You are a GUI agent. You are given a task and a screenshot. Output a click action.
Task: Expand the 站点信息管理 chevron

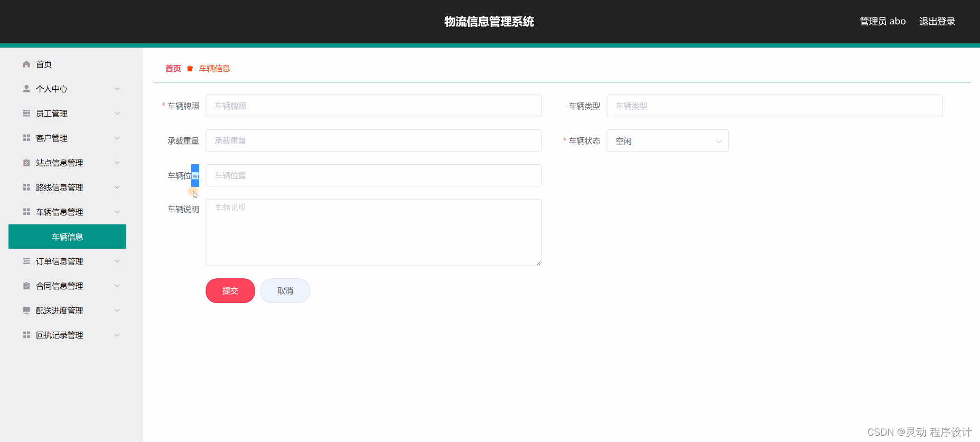[x=117, y=163]
